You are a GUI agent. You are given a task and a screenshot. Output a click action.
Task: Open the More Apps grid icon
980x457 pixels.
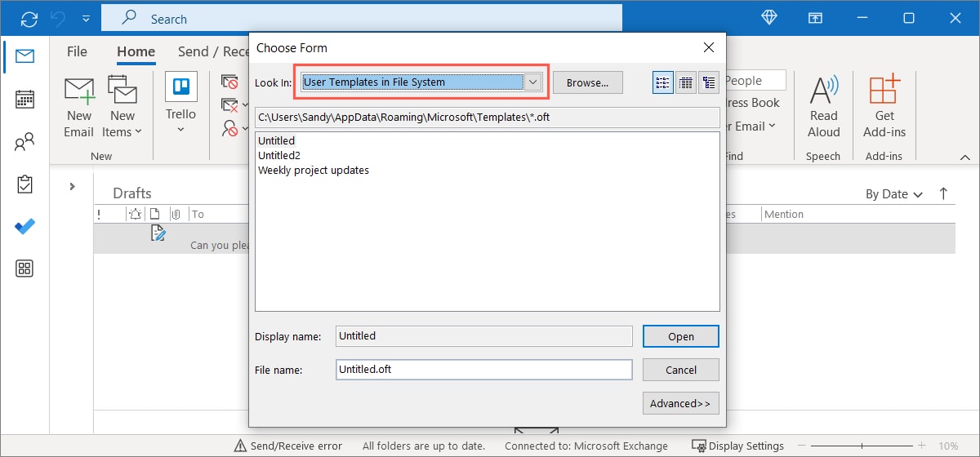point(24,268)
